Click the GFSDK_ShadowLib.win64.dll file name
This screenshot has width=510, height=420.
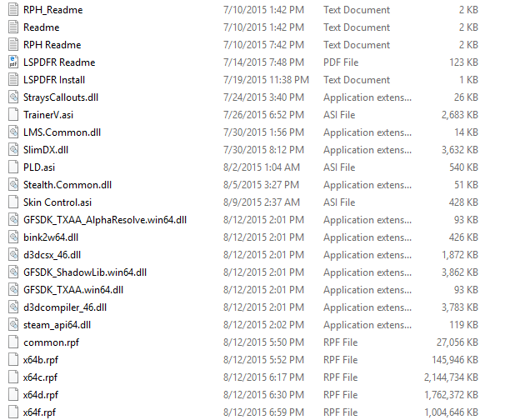(x=85, y=272)
